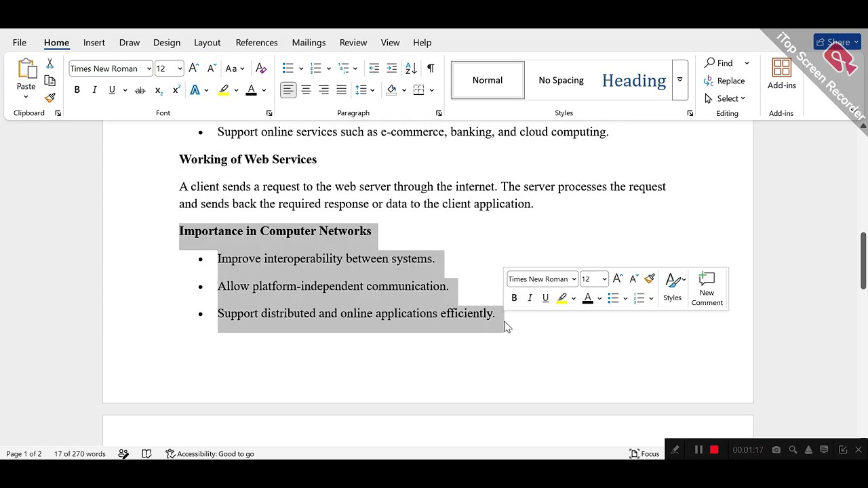The image size is (868, 488).
Task: Align text left in ribbon
Action: (288, 90)
